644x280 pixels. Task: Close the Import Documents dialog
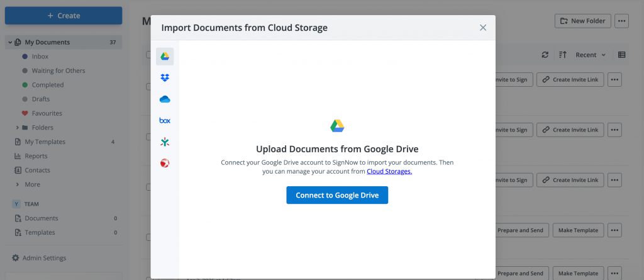(x=483, y=28)
